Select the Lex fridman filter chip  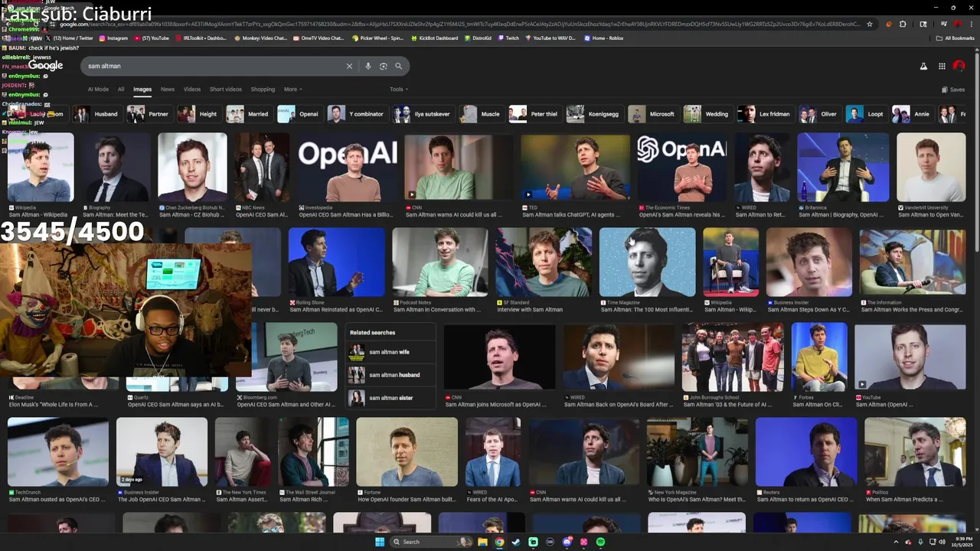(x=765, y=114)
